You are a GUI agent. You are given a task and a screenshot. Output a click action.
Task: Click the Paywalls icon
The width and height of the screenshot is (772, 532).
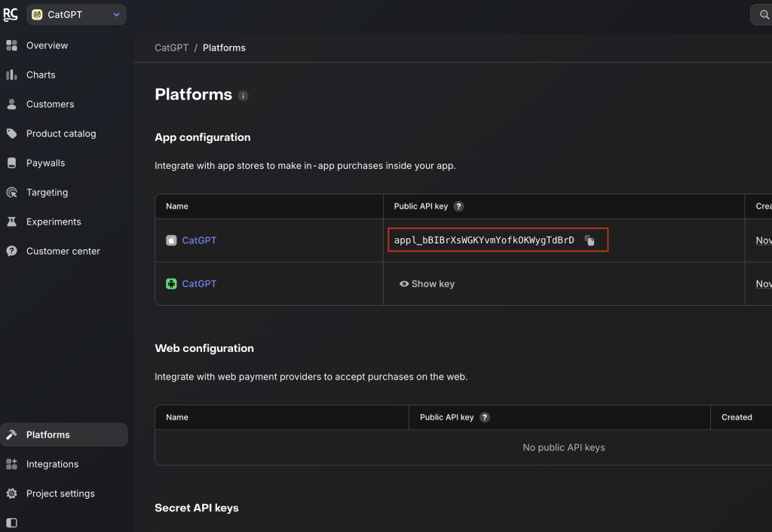coord(12,164)
